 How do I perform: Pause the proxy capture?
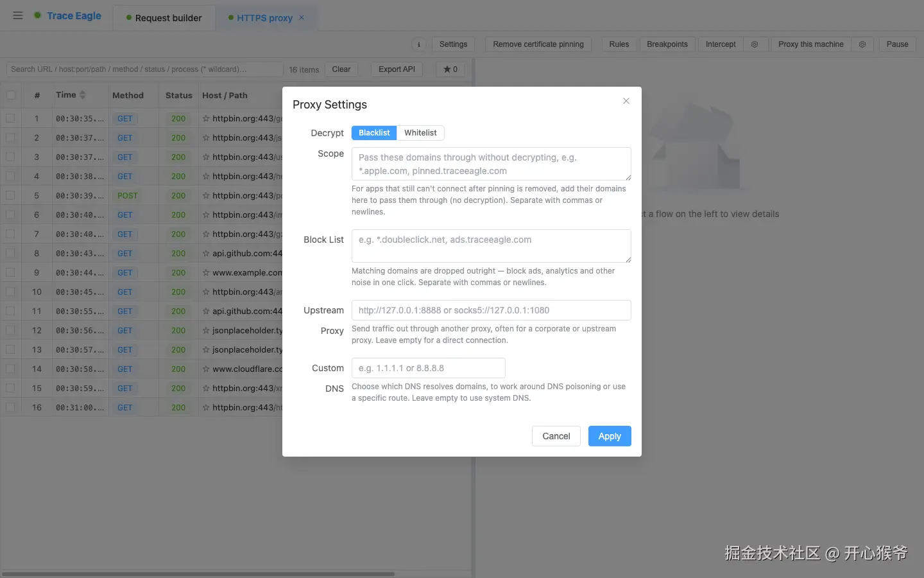pyautogui.click(x=897, y=44)
